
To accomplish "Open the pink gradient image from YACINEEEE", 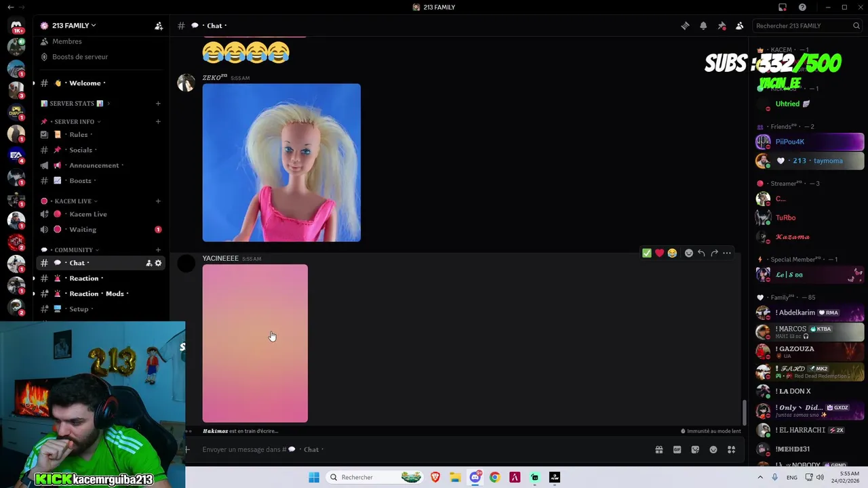I will (x=255, y=344).
